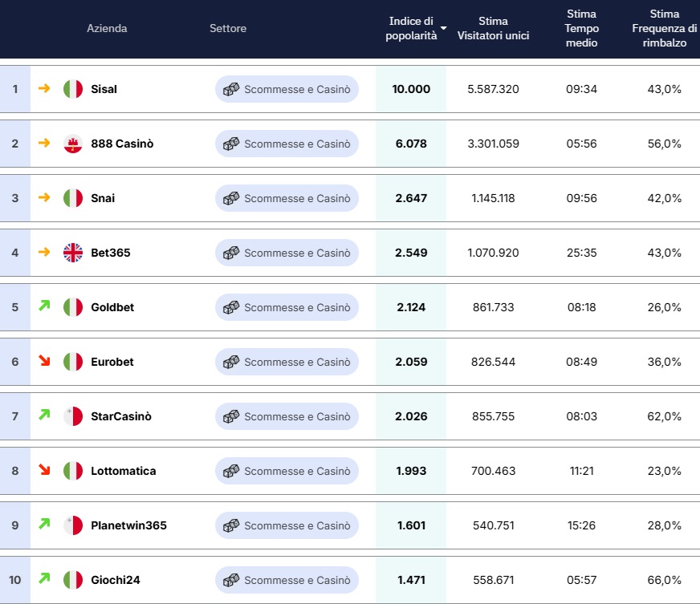Select unique visitors value 5.587.320

point(494,89)
